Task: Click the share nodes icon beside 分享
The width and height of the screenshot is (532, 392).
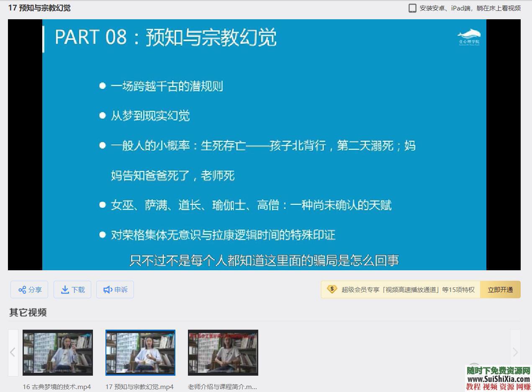Action: click(x=23, y=289)
